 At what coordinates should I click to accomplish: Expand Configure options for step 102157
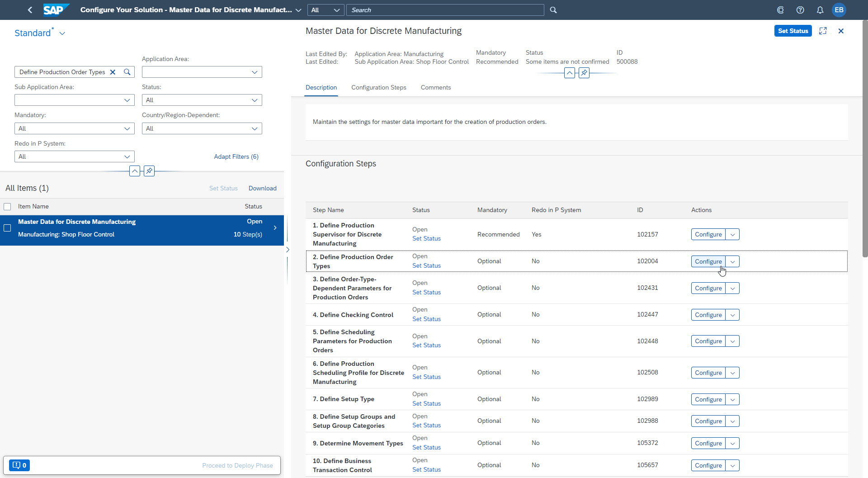(732, 234)
